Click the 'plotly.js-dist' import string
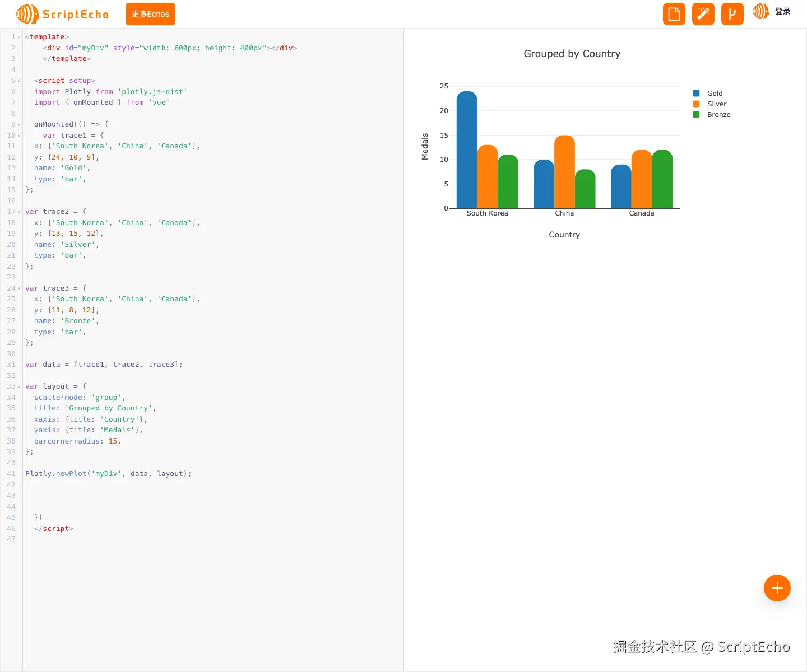Viewport: 807px width, 672px height. (x=152, y=92)
